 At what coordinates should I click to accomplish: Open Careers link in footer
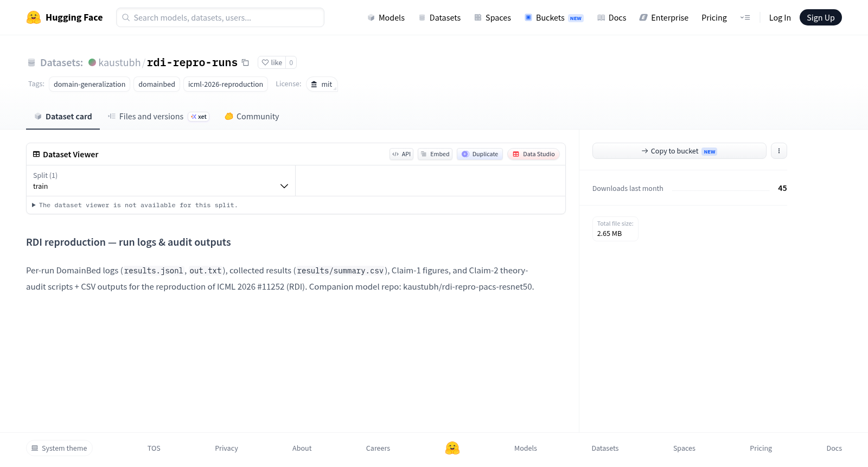click(x=378, y=448)
